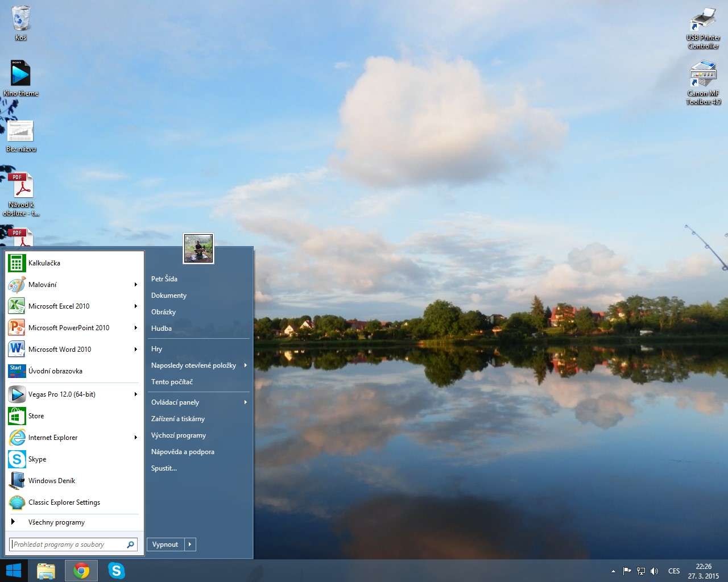Select the Kino theme desktop icon

21,78
